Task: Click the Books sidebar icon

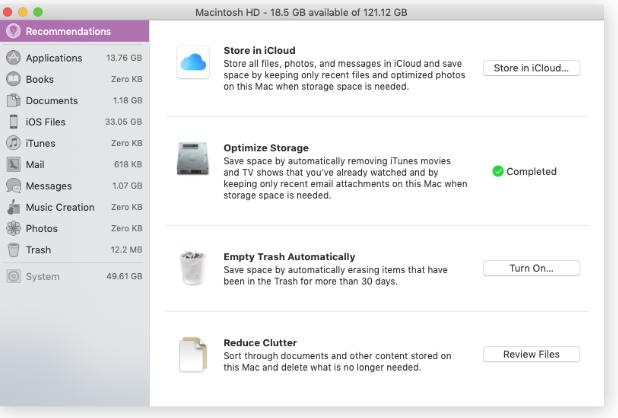Action: coord(13,79)
